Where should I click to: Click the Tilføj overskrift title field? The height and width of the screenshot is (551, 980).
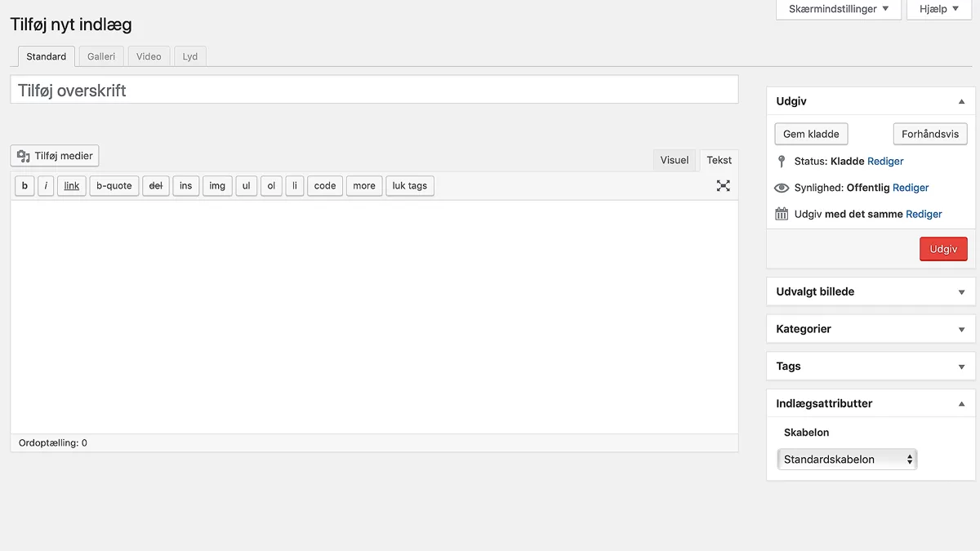point(374,90)
